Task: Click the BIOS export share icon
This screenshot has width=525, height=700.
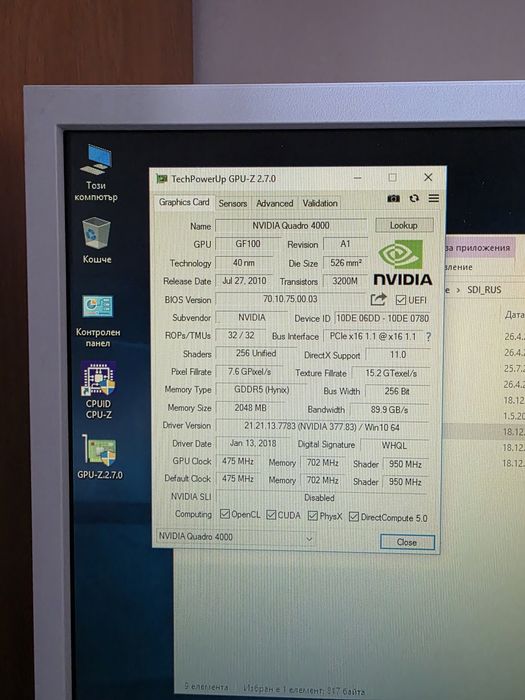Action: (x=378, y=299)
